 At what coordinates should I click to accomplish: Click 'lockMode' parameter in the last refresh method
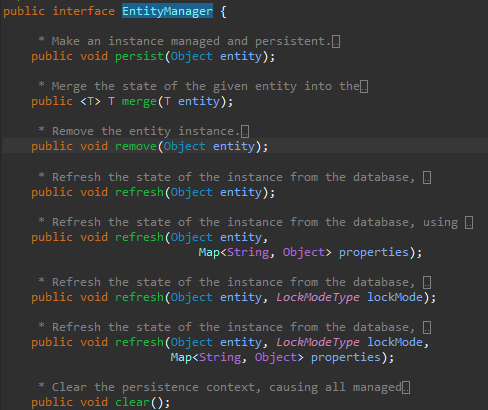pyautogui.click(x=395, y=342)
